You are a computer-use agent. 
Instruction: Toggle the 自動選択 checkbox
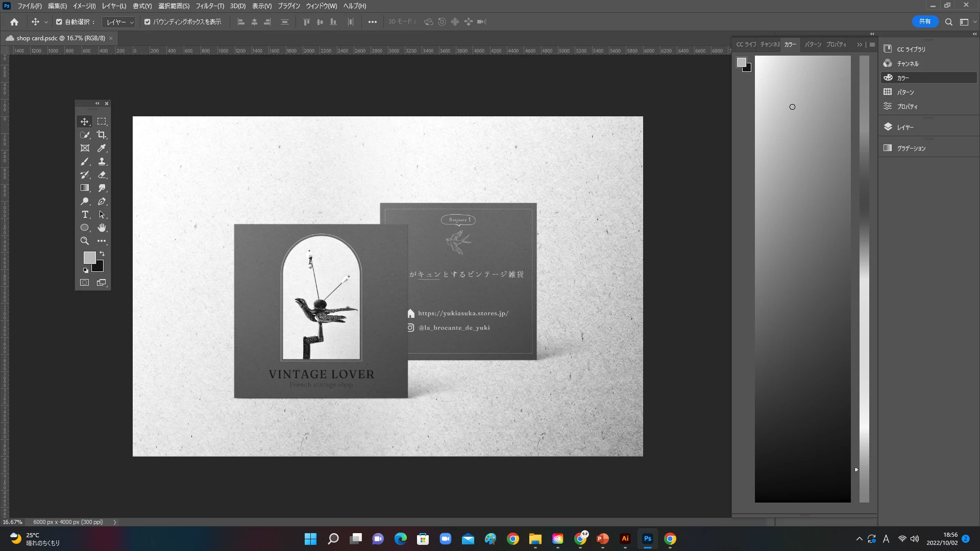[x=59, y=22]
